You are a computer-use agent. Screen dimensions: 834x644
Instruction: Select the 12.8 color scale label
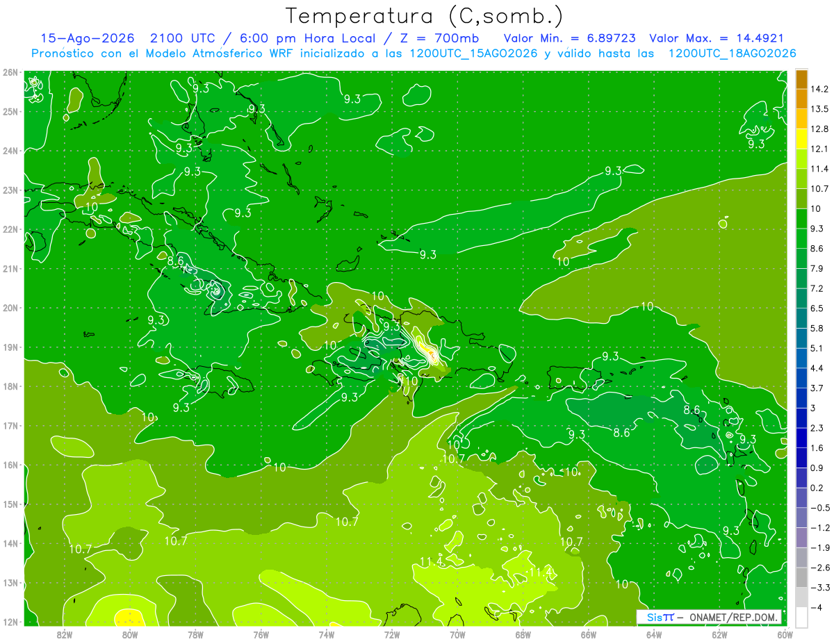[819, 129]
